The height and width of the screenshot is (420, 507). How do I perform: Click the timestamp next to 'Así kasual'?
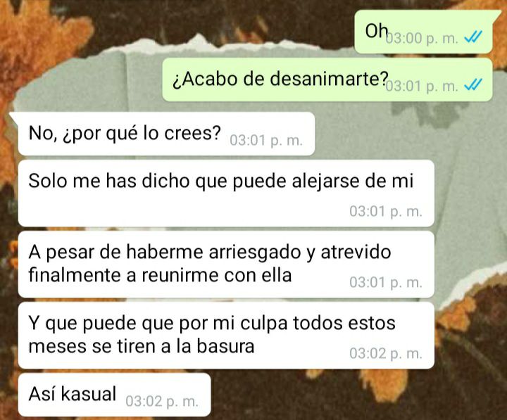(x=162, y=401)
